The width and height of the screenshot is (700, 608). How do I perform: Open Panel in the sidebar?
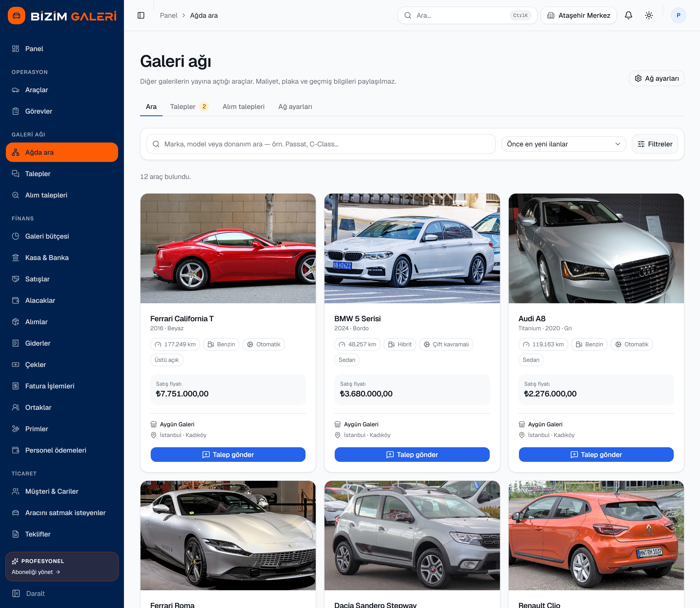click(x=62, y=48)
